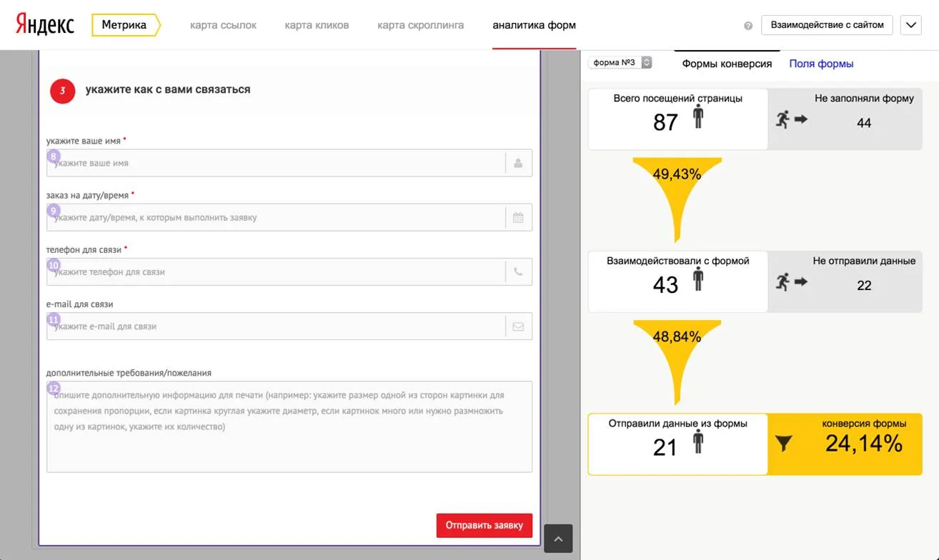
Task: Click the scroll-to-top arrow button
Action: [558, 539]
